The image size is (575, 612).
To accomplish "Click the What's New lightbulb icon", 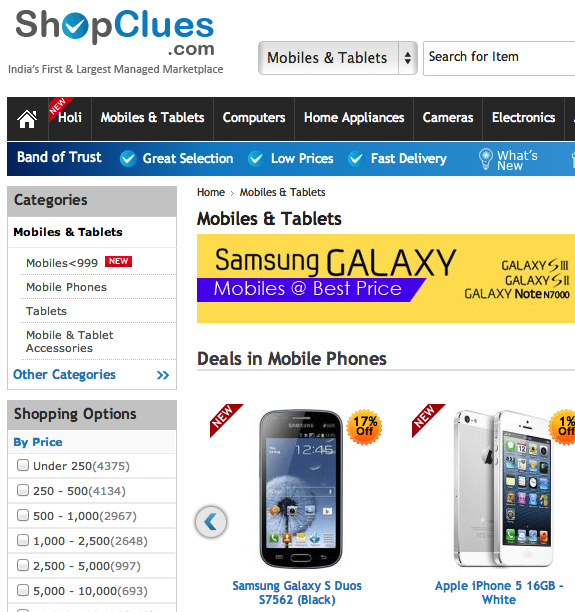I will (486, 159).
